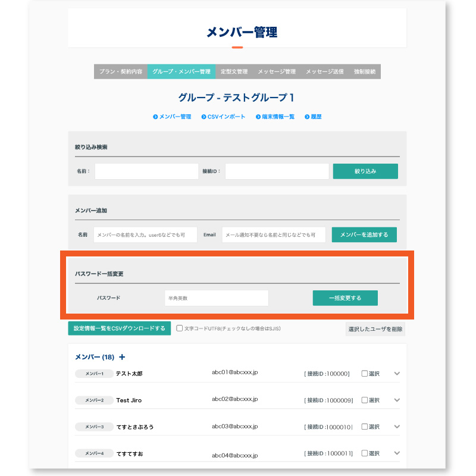Click the 一括変更する password update button
Image resolution: width=476 pixels, height=476 pixels.
point(345,297)
